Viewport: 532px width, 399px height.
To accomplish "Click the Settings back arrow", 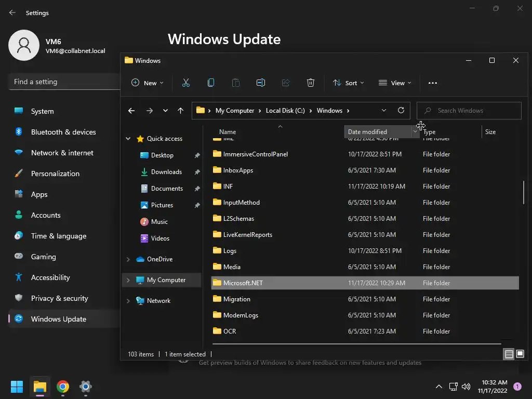I will (x=12, y=12).
